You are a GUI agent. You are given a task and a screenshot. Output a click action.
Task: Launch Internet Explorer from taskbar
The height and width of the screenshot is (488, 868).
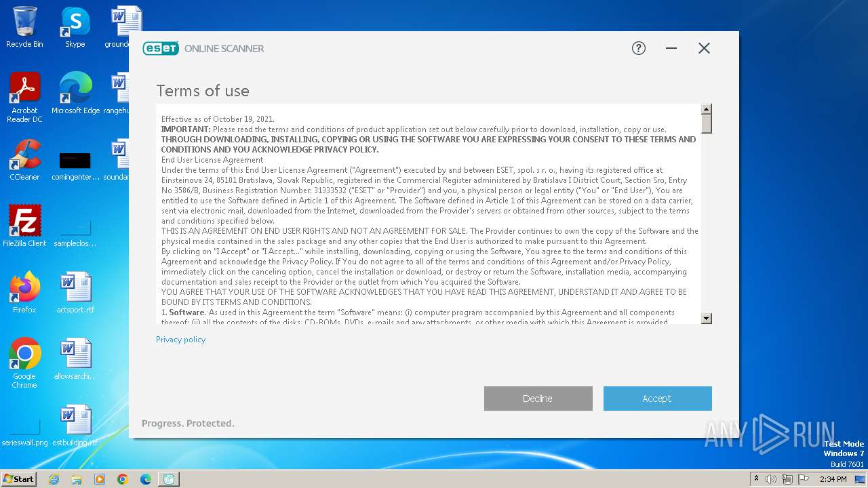[x=54, y=479]
